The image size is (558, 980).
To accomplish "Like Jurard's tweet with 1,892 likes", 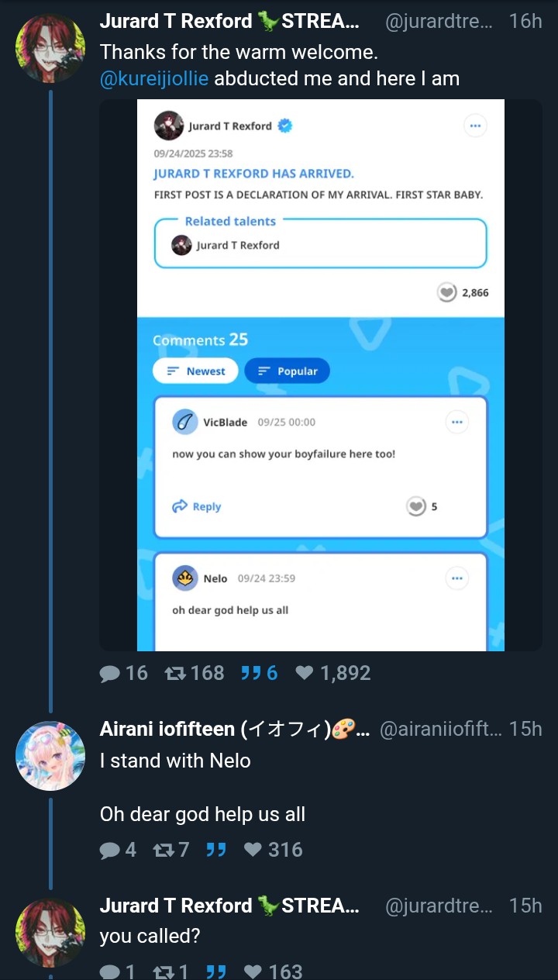I will (333, 673).
